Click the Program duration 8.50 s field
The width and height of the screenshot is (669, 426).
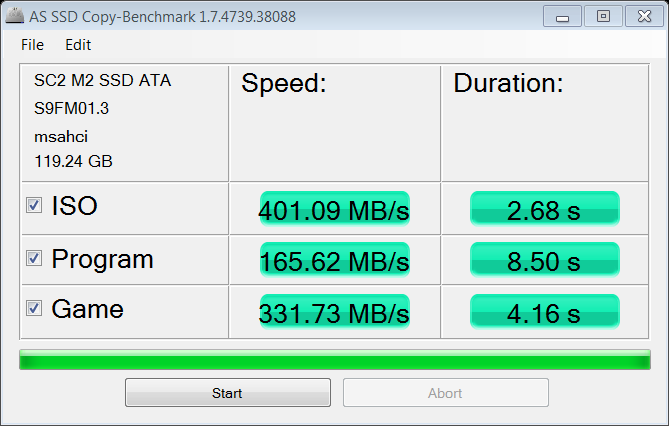coord(544,262)
